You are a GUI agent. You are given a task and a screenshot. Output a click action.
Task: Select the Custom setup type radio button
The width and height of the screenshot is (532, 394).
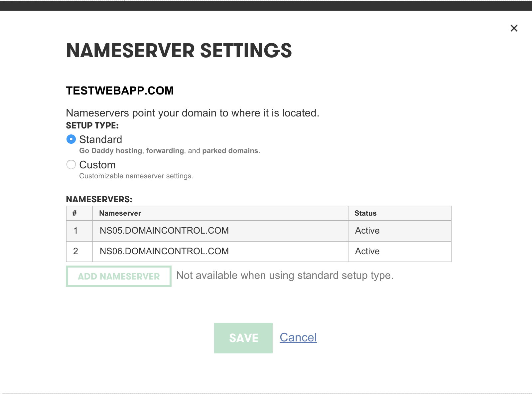(x=71, y=164)
